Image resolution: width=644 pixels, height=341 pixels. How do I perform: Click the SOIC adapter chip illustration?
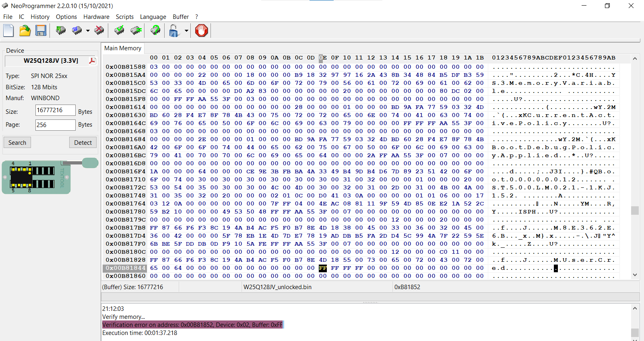tap(36, 177)
